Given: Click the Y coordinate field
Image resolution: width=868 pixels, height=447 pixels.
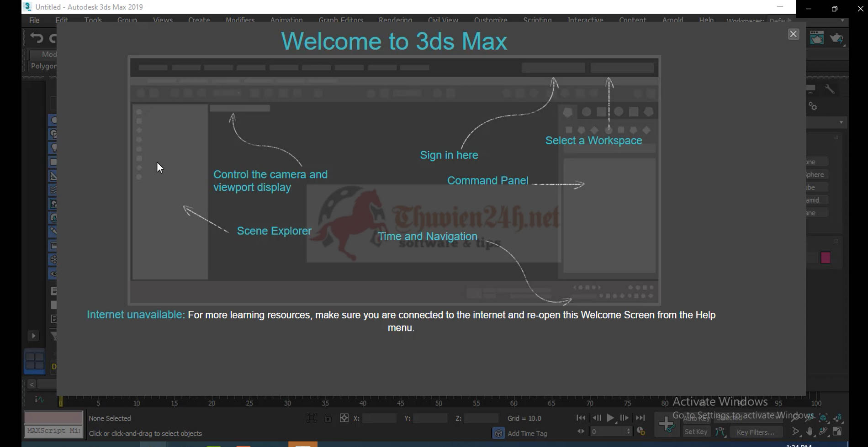Looking at the screenshot, I should [x=430, y=418].
